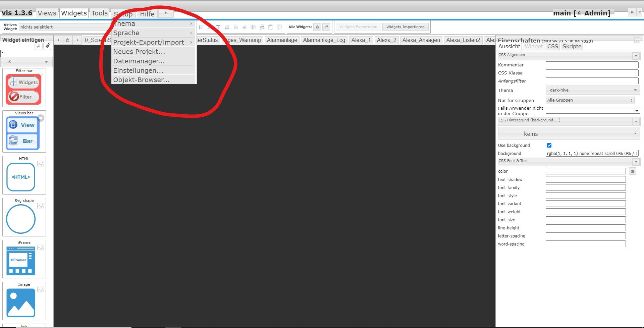Pick the Svg shape circle widget
This screenshot has height=328, width=644.
point(21,219)
